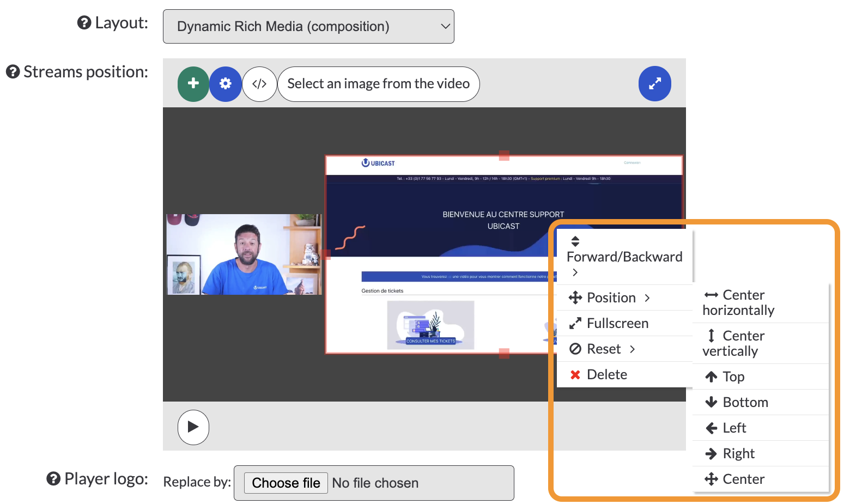Click the top edge resize handle
The width and height of the screenshot is (844, 504).
504,156
